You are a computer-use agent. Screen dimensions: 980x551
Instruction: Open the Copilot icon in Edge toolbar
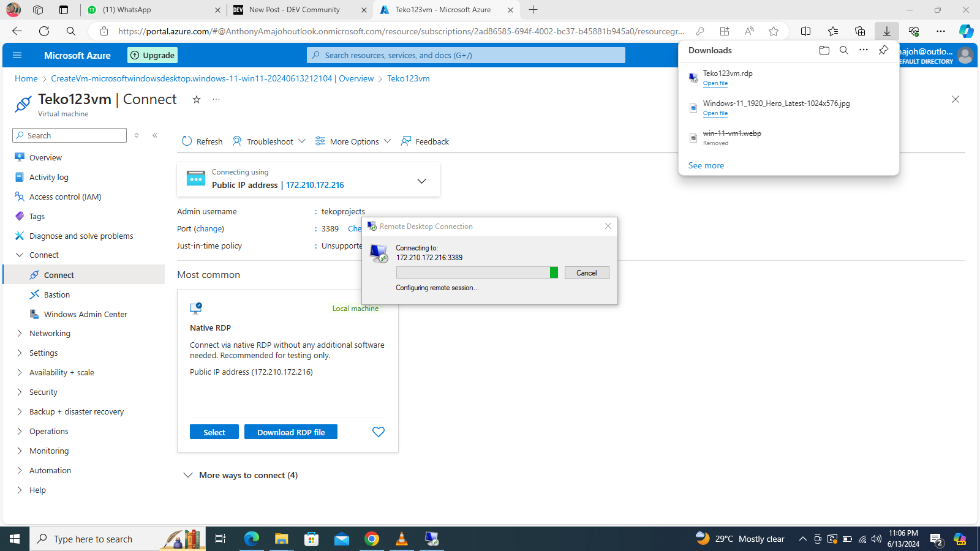(x=966, y=31)
